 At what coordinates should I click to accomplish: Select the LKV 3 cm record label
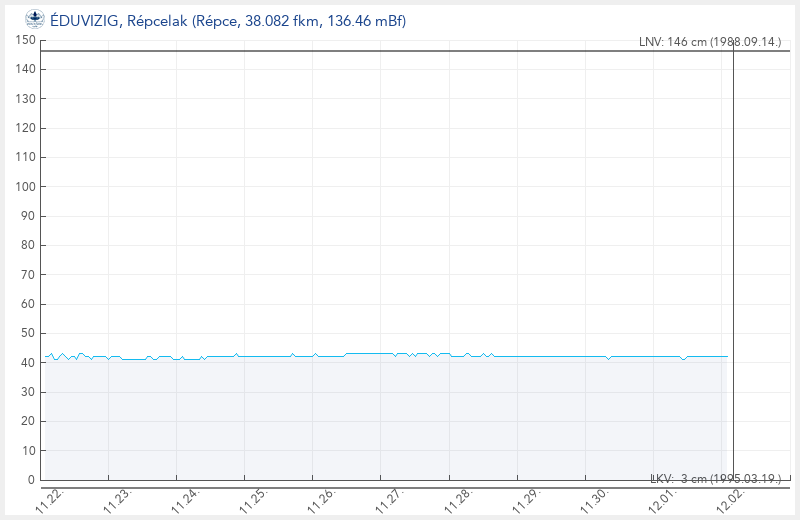pyautogui.click(x=714, y=479)
